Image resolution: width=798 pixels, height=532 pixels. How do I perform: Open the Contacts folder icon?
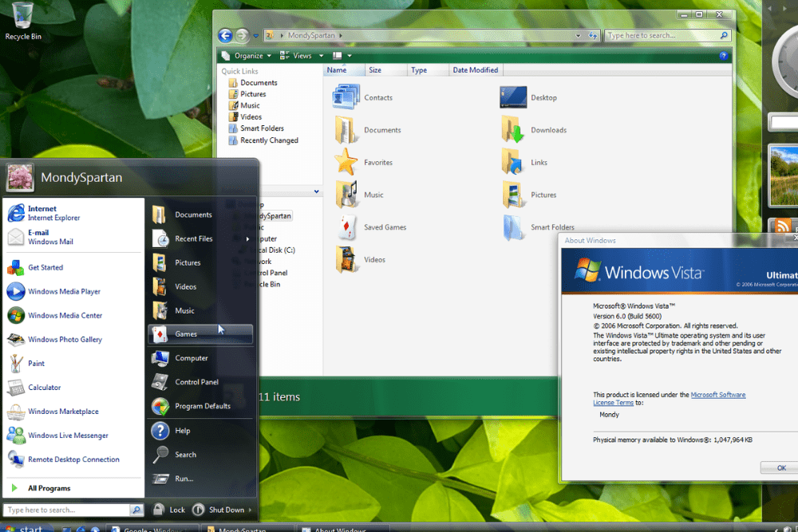click(x=347, y=97)
